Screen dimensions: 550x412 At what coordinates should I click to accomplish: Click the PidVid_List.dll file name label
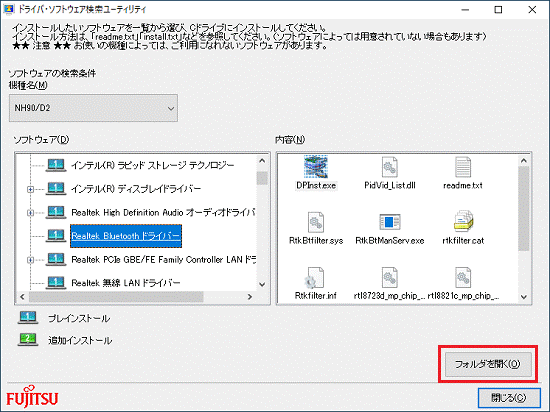[390, 185]
